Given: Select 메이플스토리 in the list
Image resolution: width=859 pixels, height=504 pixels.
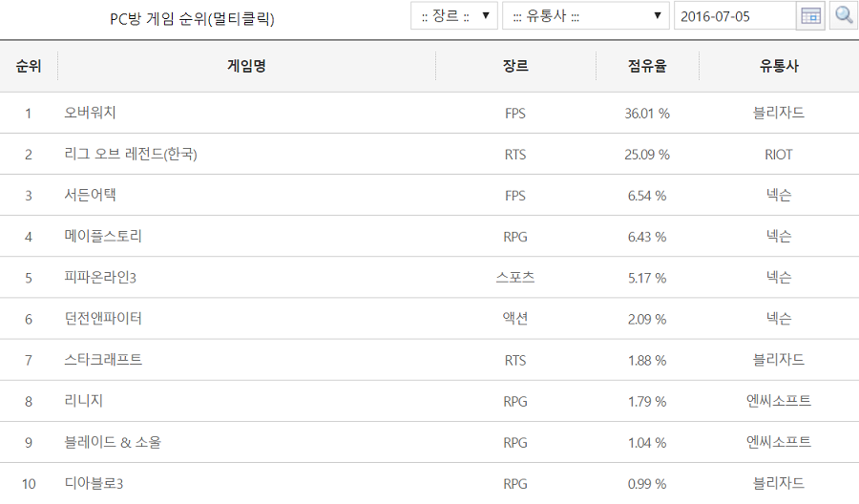Looking at the screenshot, I should (103, 236).
